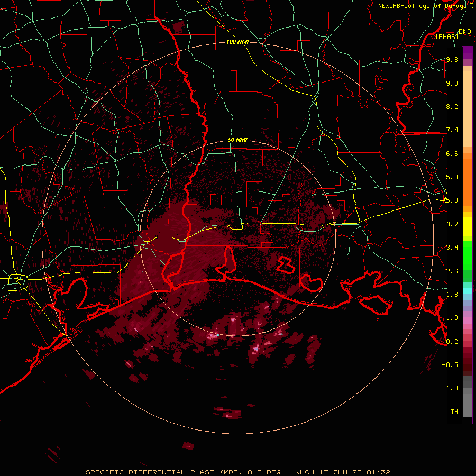Viewport: 476px width, 476px height.
Task: Click the bright green segment of the color bar
Action: (467, 255)
